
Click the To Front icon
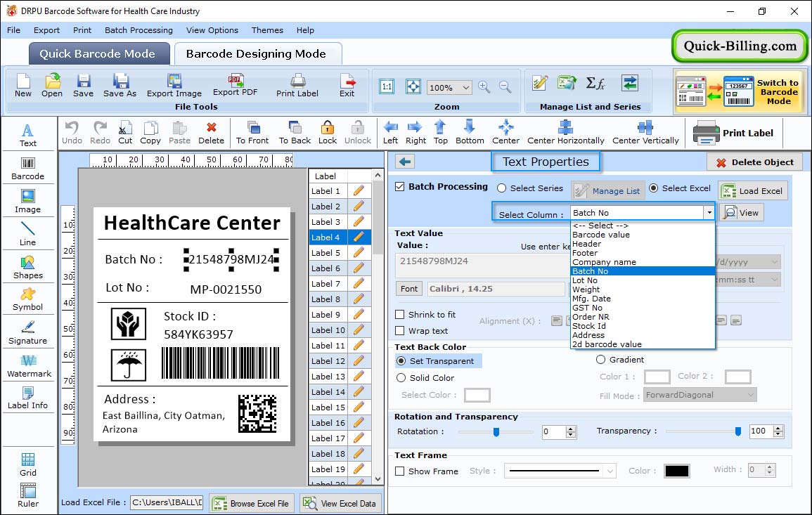[252, 133]
